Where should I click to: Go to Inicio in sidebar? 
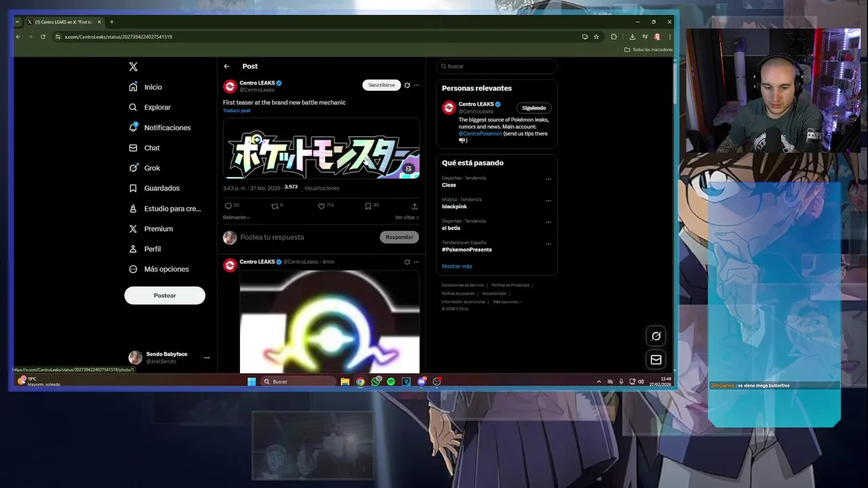tap(146, 87)
